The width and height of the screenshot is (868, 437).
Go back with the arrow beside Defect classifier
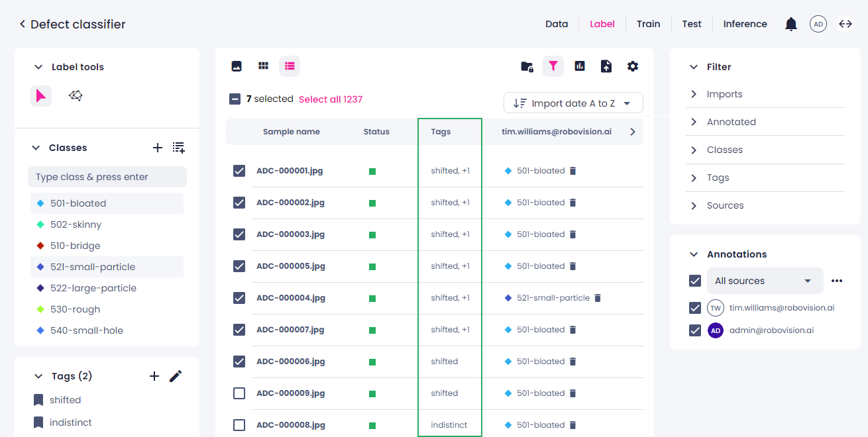tap(22, 24)
